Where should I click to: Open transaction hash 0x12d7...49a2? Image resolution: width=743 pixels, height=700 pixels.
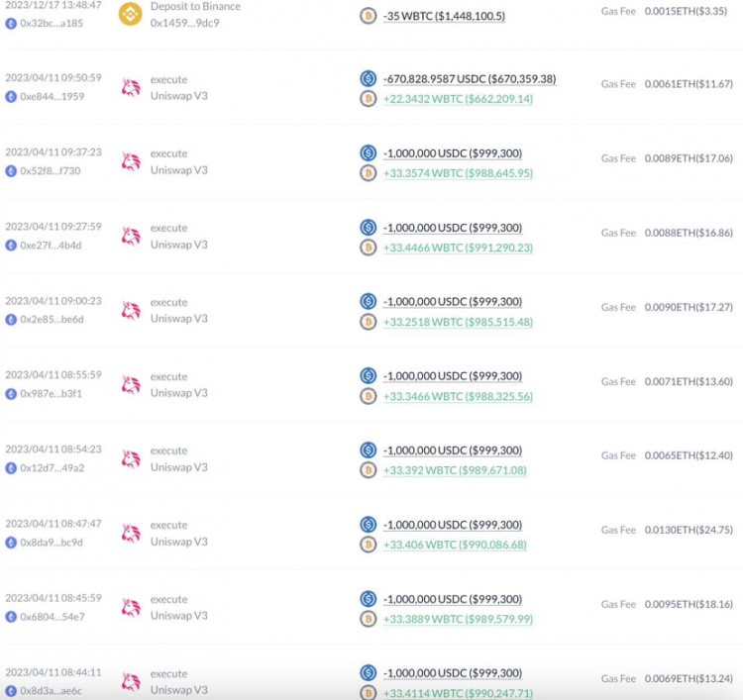coord(53,468)
